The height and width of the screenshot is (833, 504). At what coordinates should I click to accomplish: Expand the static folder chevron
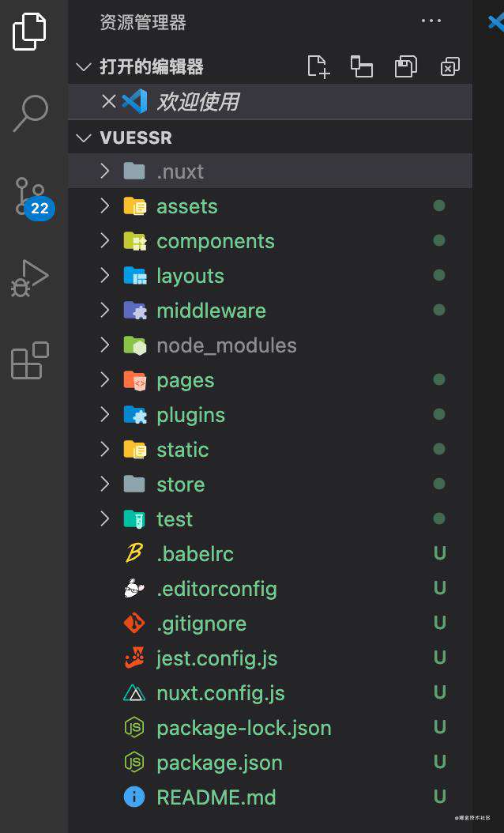105,450
